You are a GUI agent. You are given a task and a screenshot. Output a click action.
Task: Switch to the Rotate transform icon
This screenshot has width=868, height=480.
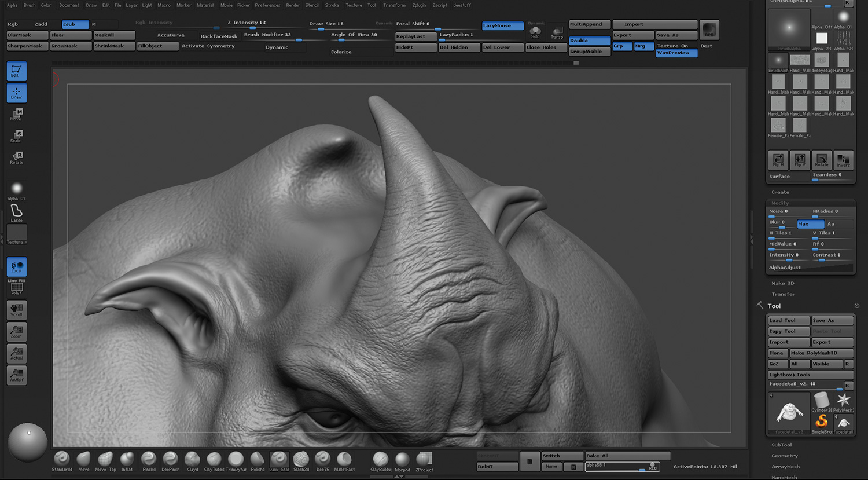coord(16,157)
